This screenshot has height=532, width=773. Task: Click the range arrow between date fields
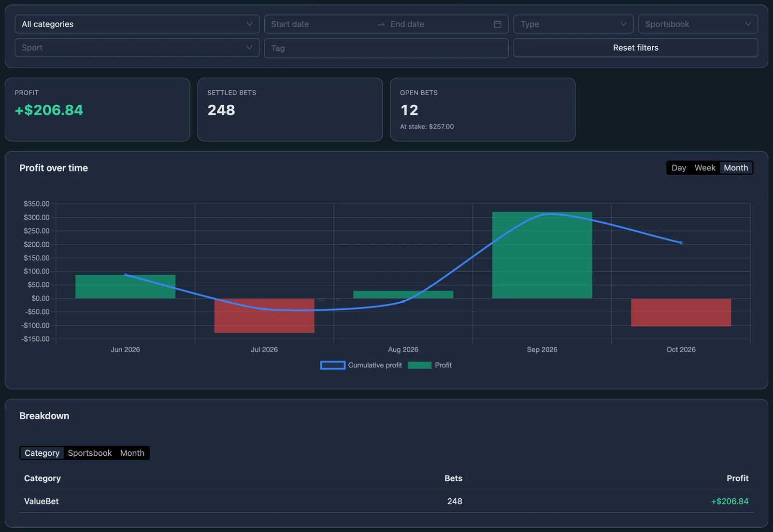point(381,24)
